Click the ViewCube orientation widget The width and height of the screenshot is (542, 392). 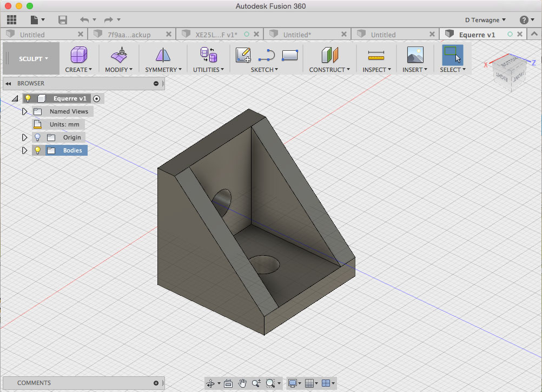point(510,72)
